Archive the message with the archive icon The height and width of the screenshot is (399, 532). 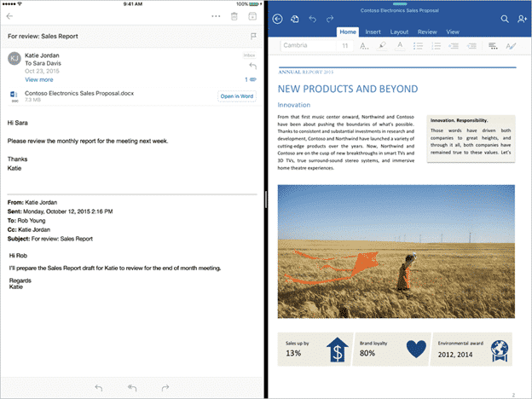(x=252, y=16)
